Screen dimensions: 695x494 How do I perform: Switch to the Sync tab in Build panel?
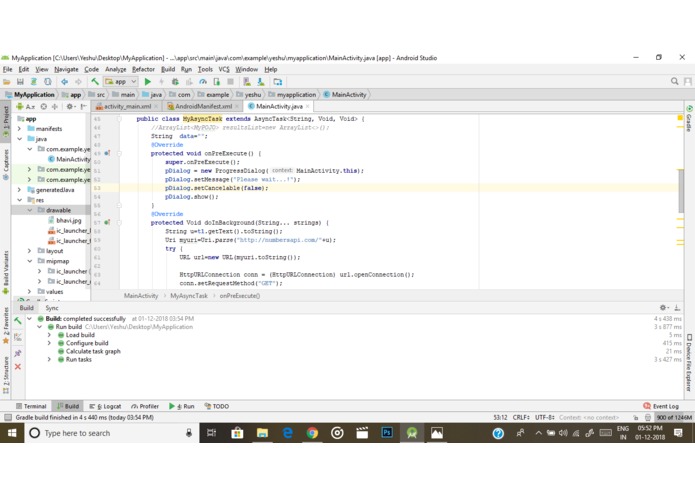tap(52, 308)
